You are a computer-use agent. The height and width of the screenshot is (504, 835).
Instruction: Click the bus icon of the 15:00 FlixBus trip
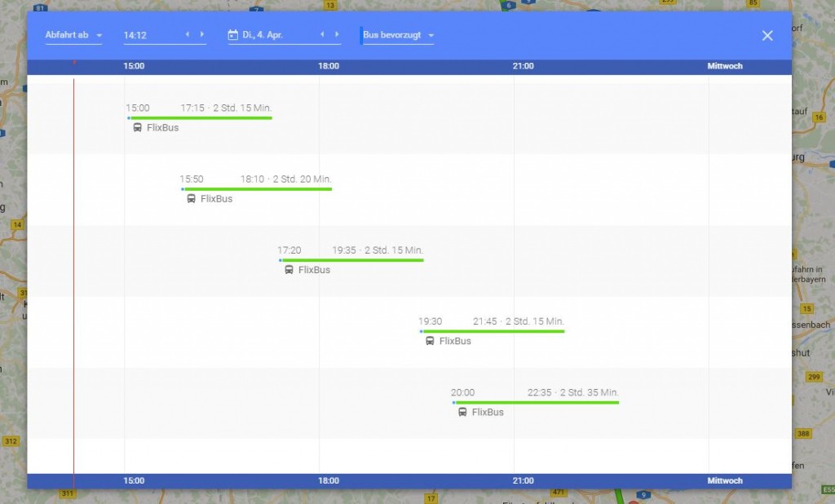click(137, 127)
